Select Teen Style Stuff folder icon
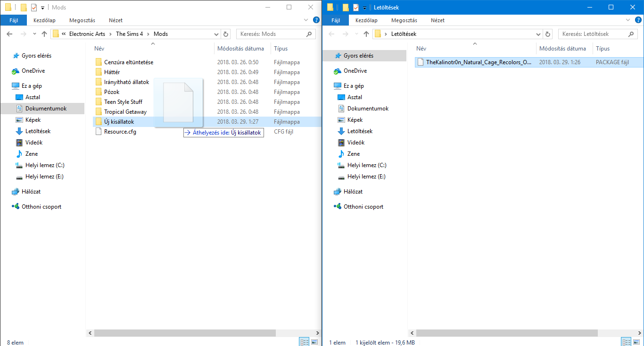The width and height of the screenshot is (644, 346). pos(99,102)
